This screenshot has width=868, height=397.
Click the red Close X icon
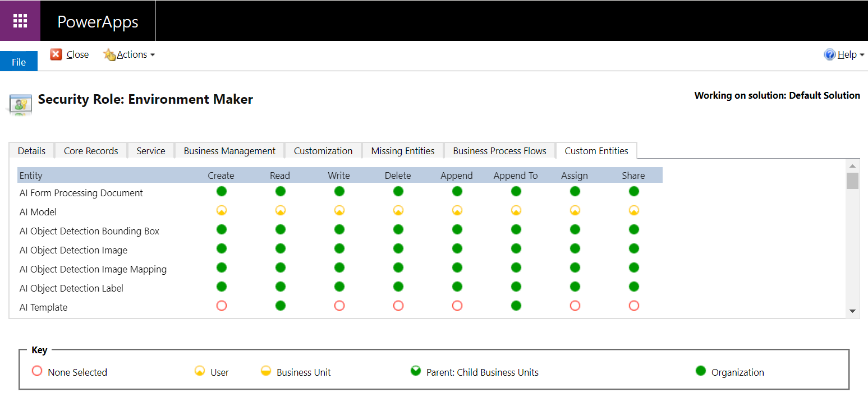(x=56, y=54)
